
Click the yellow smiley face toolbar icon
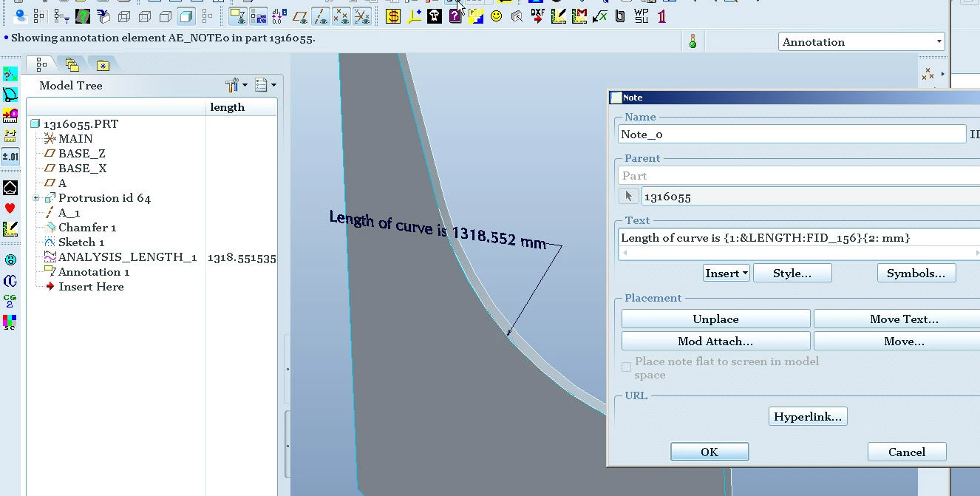tap(497, 16)
